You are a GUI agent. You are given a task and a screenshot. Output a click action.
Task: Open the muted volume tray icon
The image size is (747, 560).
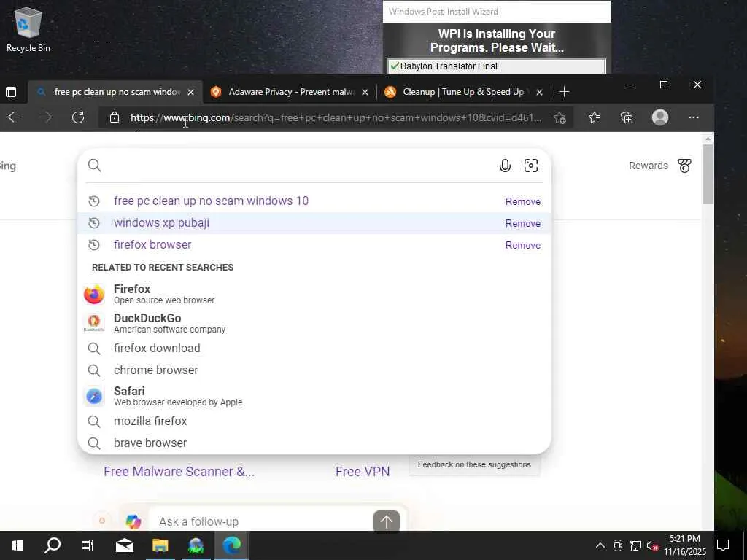652,545
